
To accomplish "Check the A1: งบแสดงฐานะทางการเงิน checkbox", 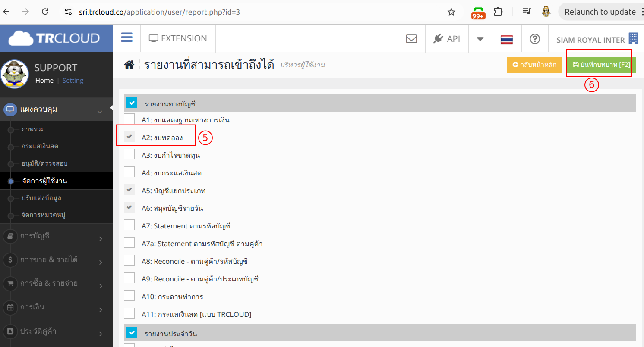I will point(129,119).
